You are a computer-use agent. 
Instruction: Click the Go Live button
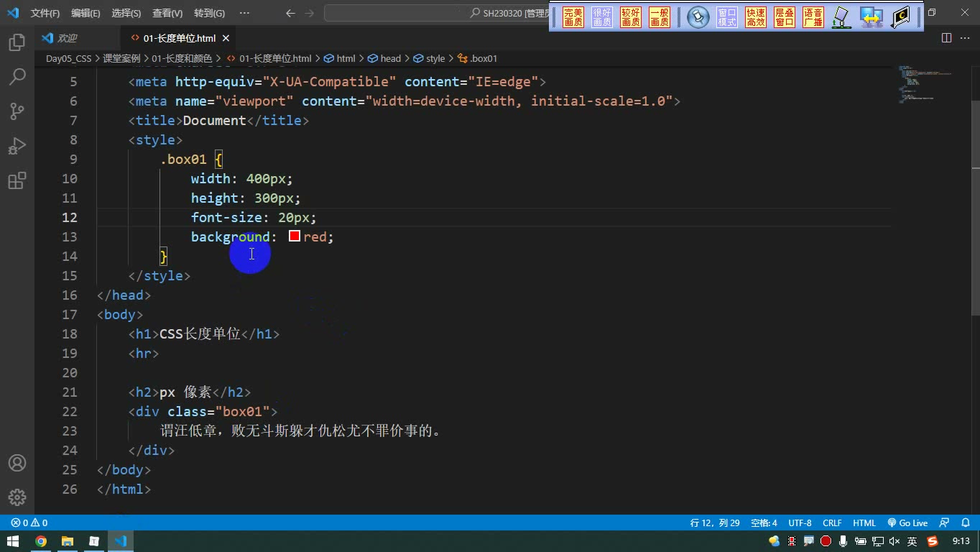pyautogui.click(x=907, y=523)
